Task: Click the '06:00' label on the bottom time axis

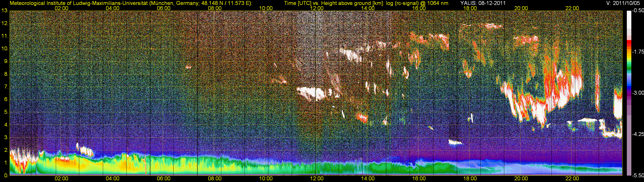Action: click(164, 179)
